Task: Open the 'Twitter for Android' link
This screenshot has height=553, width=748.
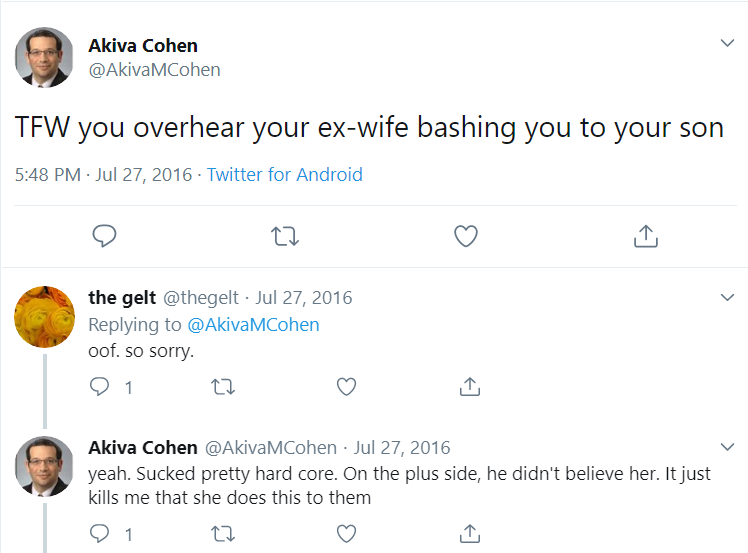Action: (284, 175)
